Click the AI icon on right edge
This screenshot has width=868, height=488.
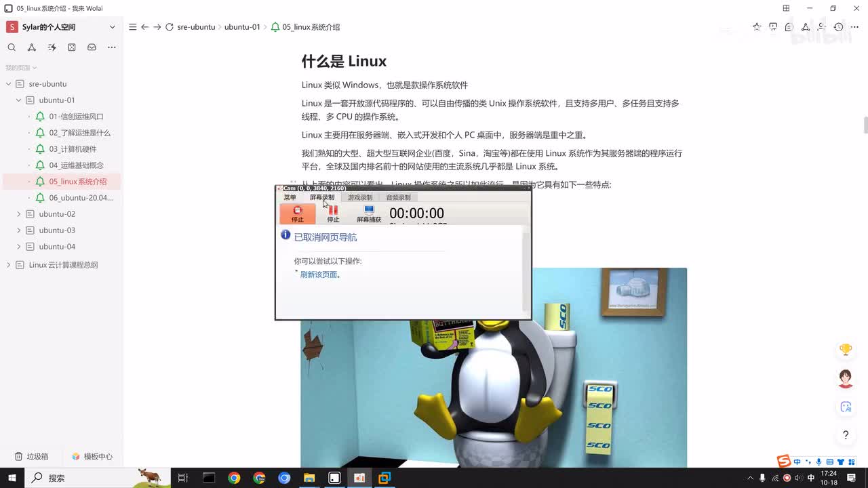tap(846, 407)
